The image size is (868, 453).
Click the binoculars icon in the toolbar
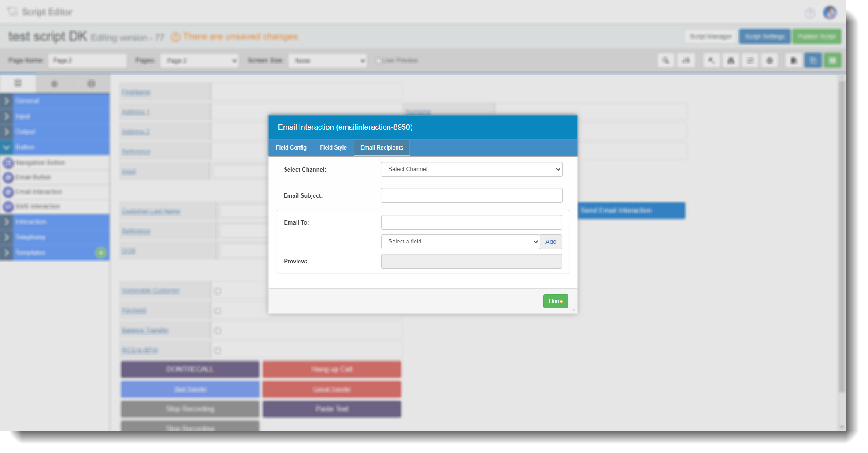click(731, 60)
